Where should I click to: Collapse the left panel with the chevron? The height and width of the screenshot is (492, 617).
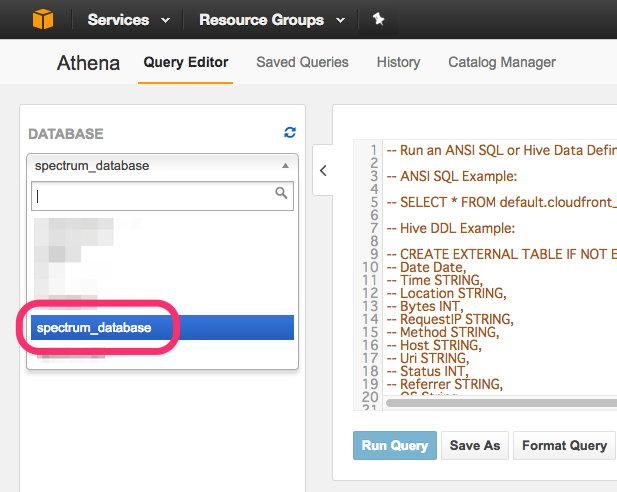click(323, 170)
